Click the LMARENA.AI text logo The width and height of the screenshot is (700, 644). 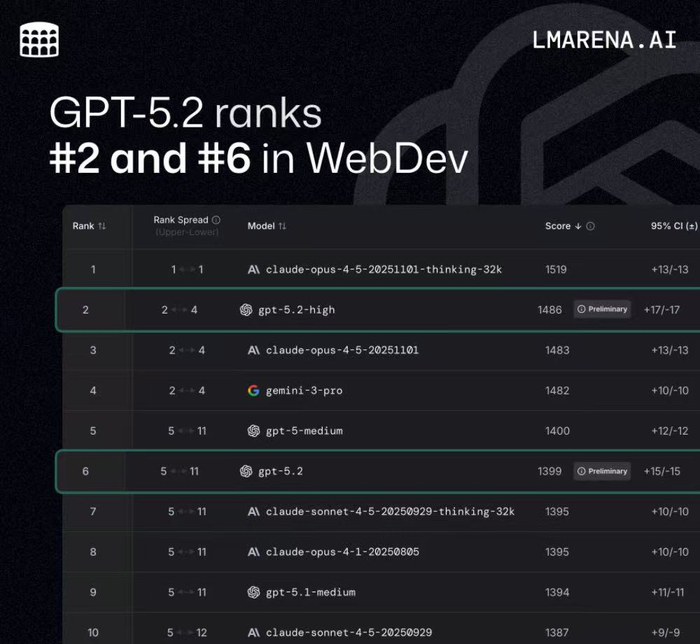(x=604, y=40)
